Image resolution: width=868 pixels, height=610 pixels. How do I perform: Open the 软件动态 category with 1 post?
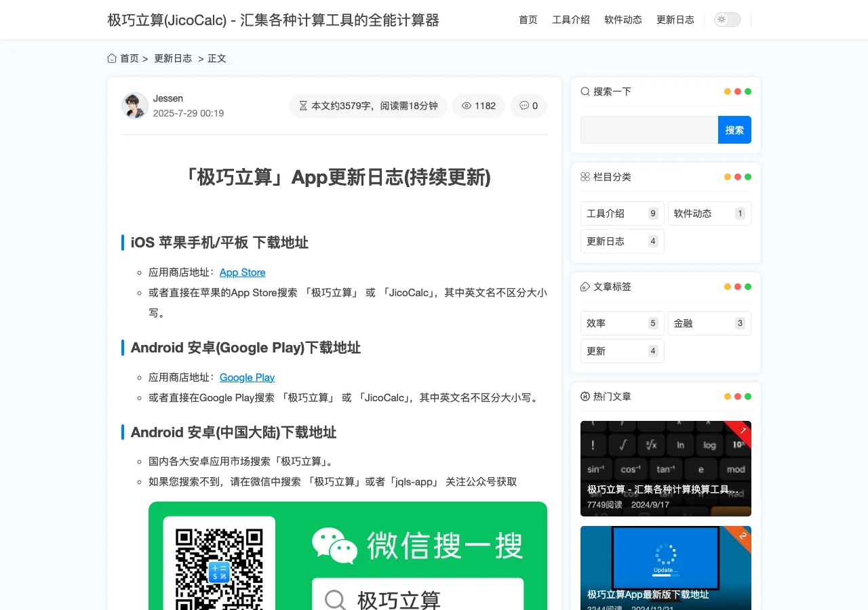click(709, 213)
